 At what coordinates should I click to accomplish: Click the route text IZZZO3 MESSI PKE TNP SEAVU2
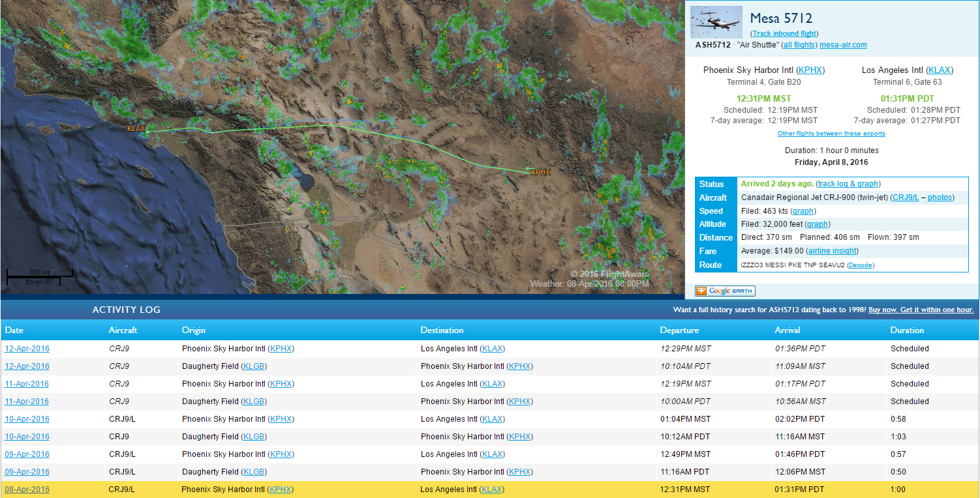tap(793, 265)
